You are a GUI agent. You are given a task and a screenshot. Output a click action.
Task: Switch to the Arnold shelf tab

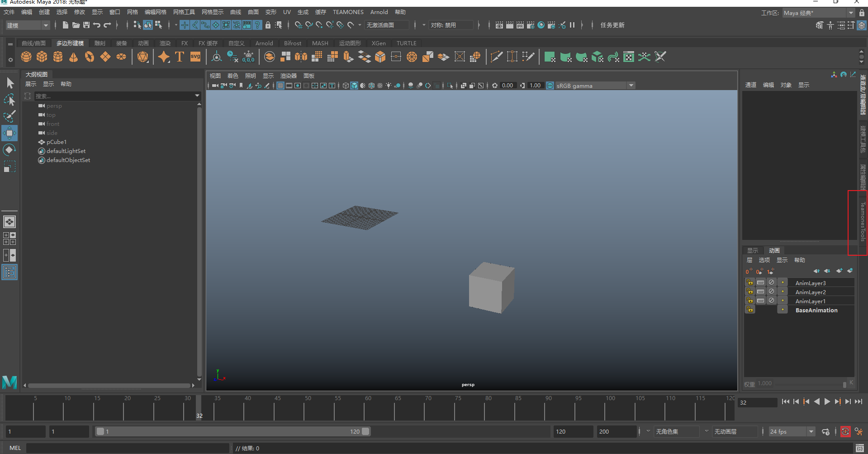(x=264, y=43)
